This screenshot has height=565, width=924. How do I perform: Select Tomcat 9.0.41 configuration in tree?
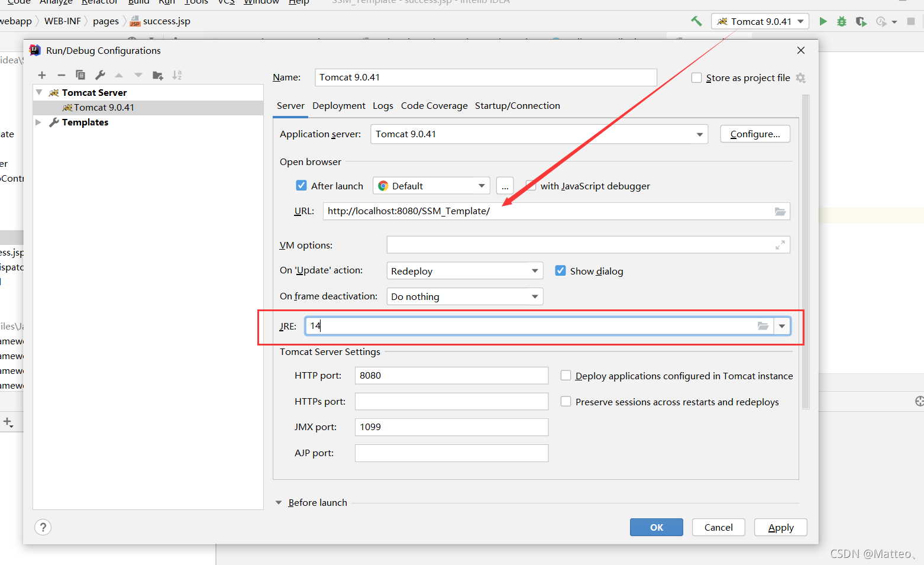point(148,108)
